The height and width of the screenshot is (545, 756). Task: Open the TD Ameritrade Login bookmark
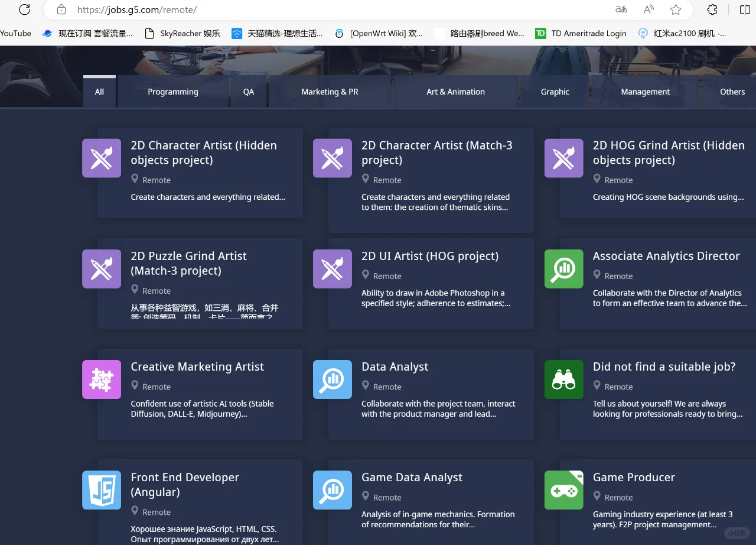(581, 33)
